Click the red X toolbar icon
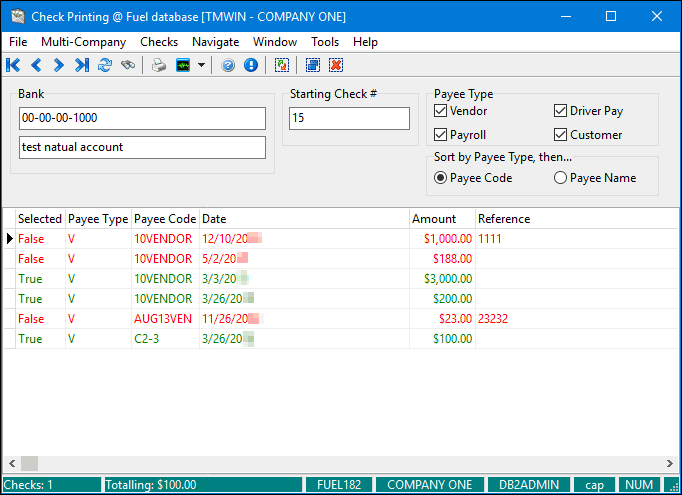 tap(336, 65)
